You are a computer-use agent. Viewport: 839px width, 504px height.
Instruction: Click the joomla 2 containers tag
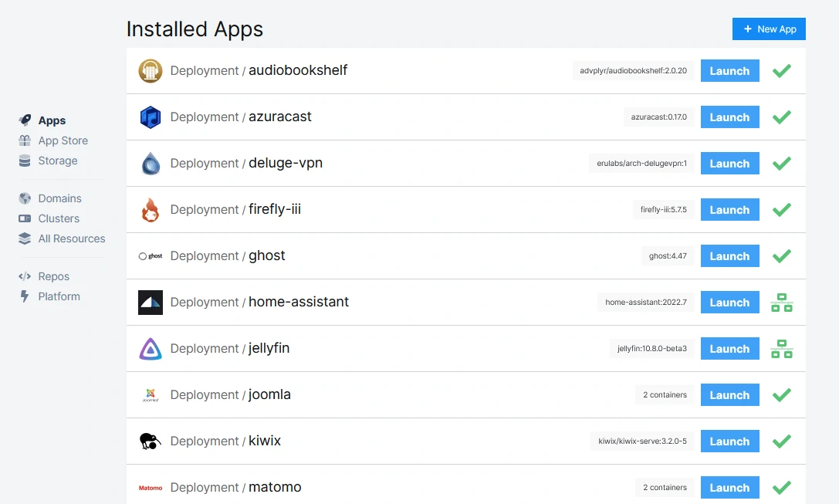665,395
